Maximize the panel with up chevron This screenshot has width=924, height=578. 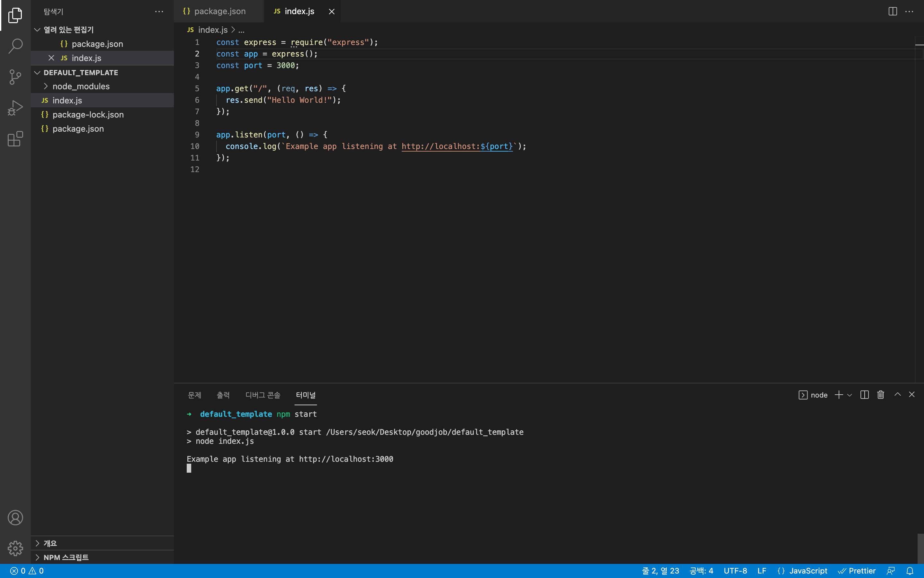[x=898, y=395]
